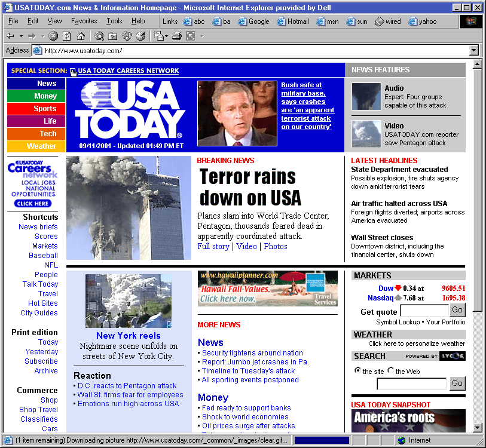Click the Forward arrow toolbar button
The height and width of the screenshot is (448, 486).
[32, 36]
